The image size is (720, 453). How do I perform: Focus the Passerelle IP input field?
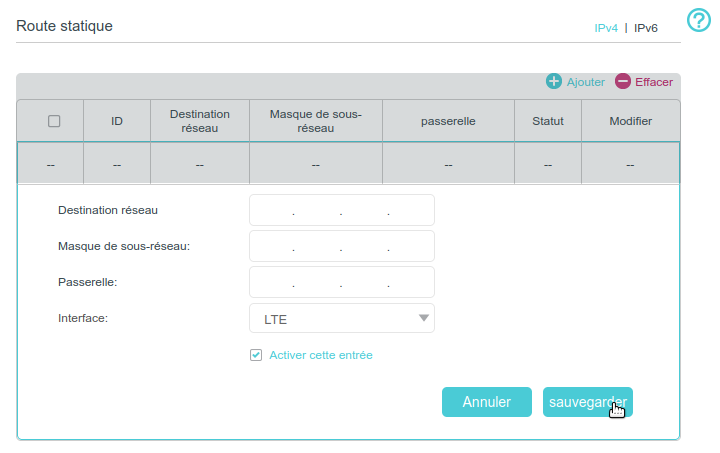[341, 282]
